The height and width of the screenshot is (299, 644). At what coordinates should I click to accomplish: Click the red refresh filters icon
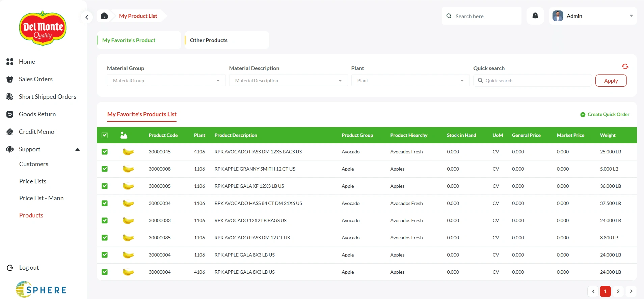[625, 66]
